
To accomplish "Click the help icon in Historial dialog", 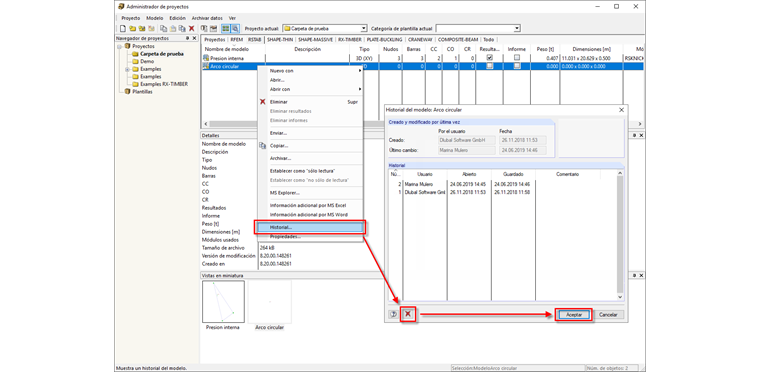I will point(393,314).
